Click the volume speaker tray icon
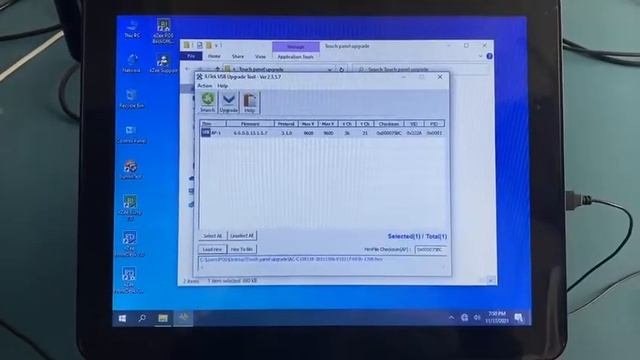 pos(477,317)
